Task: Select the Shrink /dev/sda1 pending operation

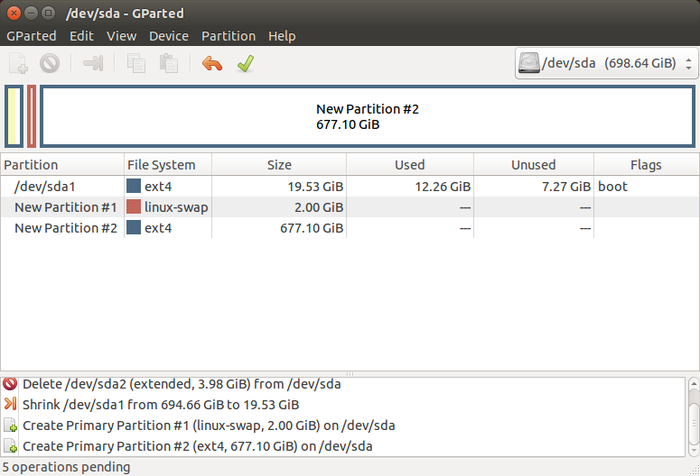Action: (x=160, y=405)
